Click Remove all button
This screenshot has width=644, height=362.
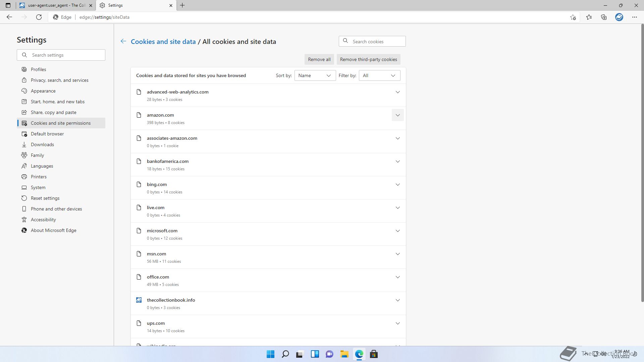point(319,59)
